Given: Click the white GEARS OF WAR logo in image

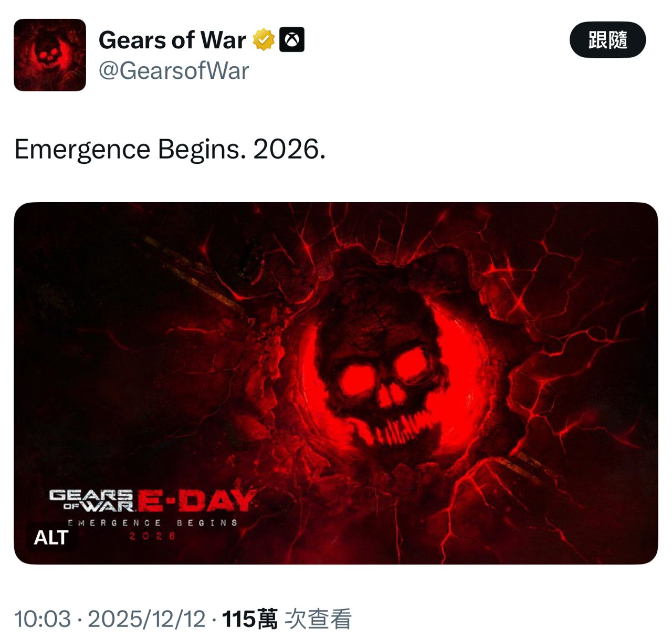Looking at the screenshot, I should [x=92, y=500].
